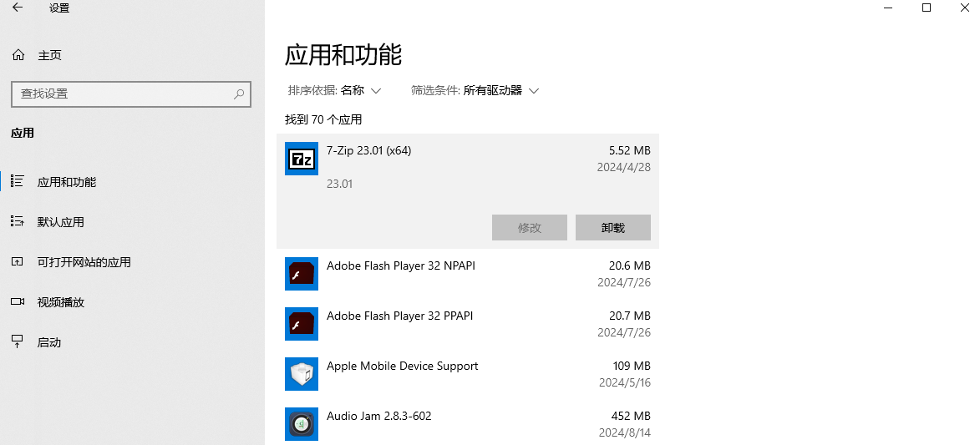Screen dimensions: 980x445
Task: Click the Audio Jam app icon
Action: (302, 424)
